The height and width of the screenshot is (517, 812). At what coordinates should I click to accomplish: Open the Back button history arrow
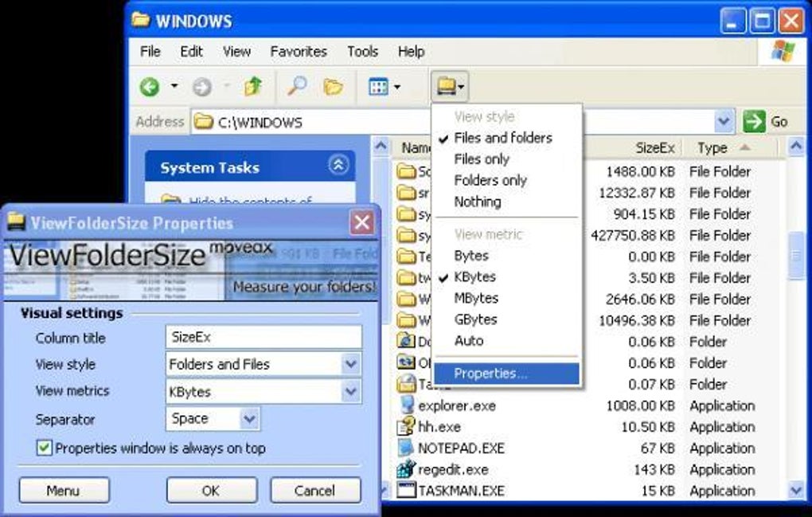click(x=174, y=86)
